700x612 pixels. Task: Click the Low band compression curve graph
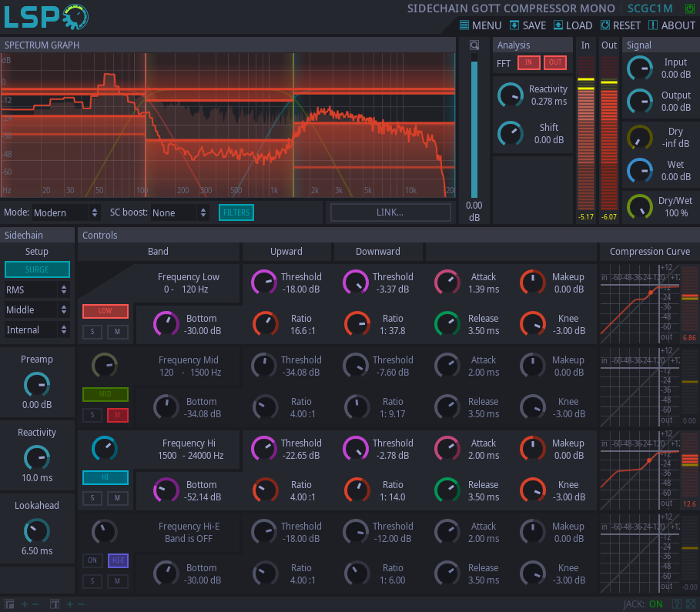(x=640, y=304)
